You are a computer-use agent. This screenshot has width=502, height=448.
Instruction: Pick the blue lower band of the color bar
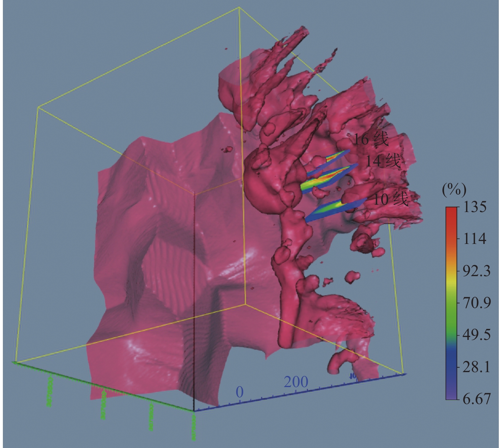tap(451, 364)
